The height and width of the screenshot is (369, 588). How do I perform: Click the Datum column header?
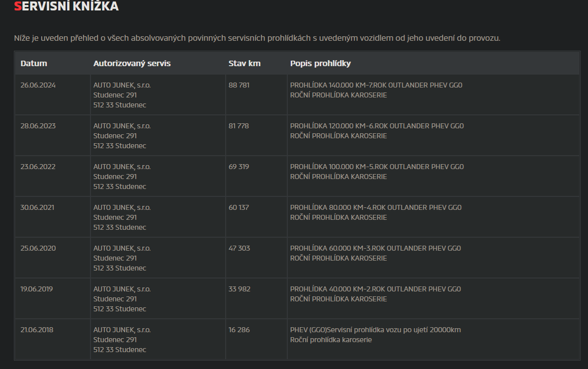34,63
